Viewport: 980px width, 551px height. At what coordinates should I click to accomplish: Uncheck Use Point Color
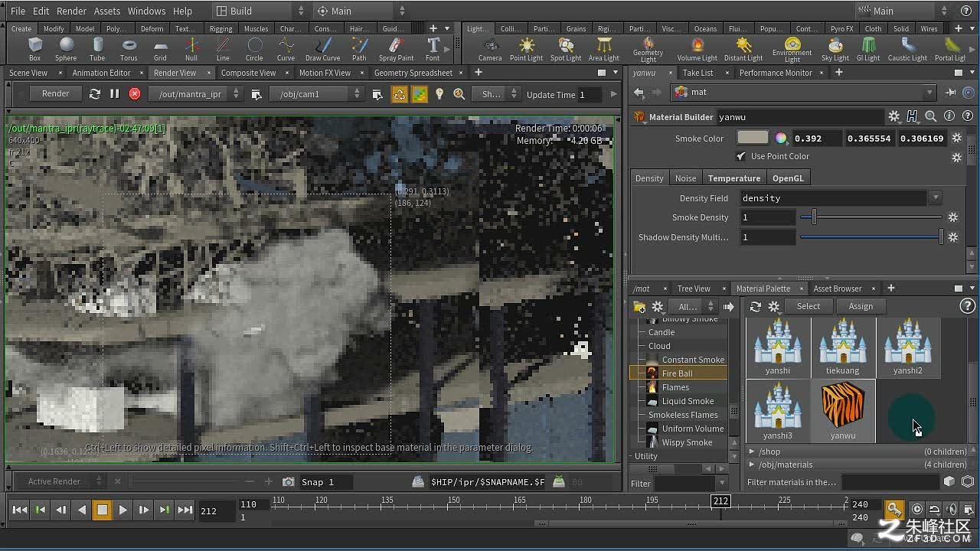click(x=740, y=156)
